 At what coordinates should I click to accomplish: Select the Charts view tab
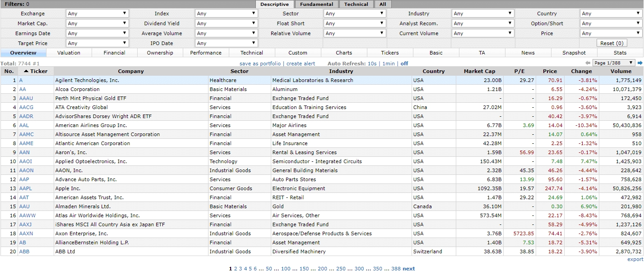pos(344,53)
